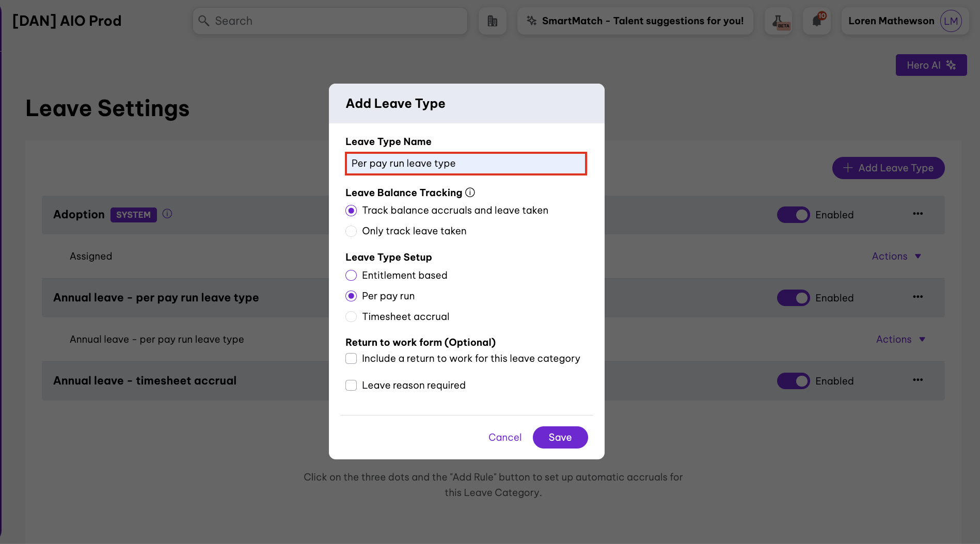Disable the Adoption leave toggle
This screenshot has height=544, width=980.
tap(793, 215)
